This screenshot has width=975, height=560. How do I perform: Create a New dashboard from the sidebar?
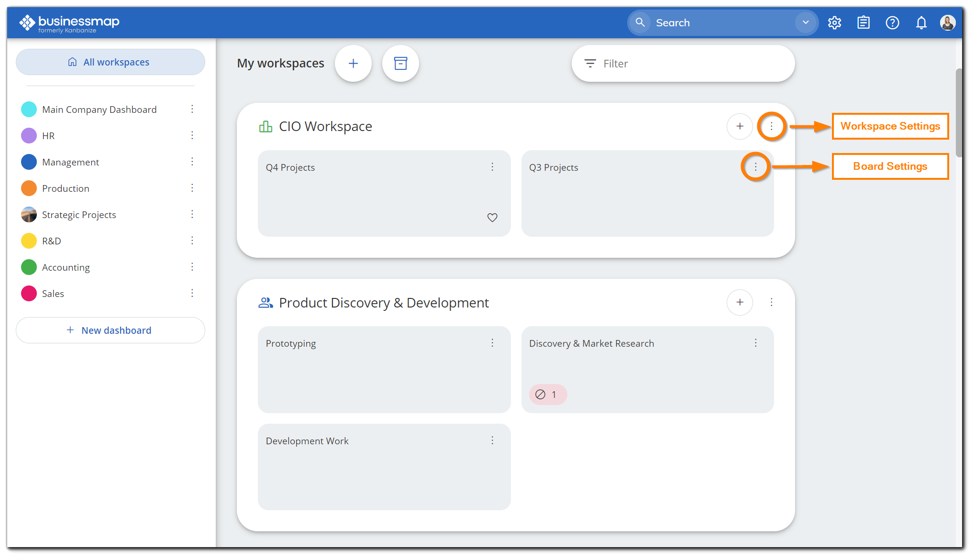[111, 330]
